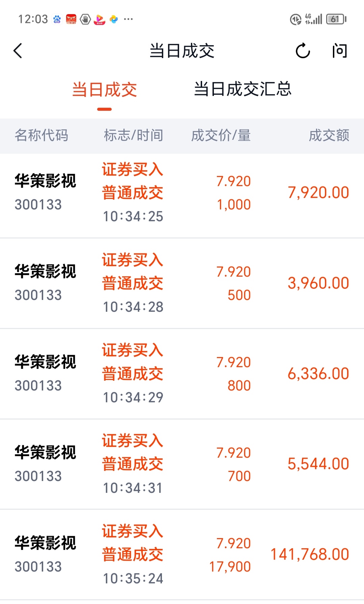Switch to 当日成交汇总 tab
The height and width of the screenshot is (604, 364).
(243, 89)
